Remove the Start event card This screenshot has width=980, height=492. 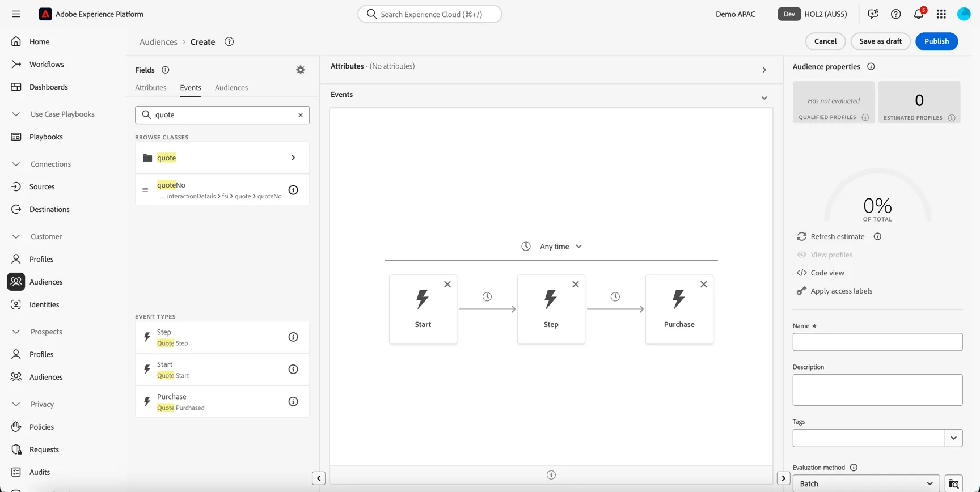[x=447, y=285]
